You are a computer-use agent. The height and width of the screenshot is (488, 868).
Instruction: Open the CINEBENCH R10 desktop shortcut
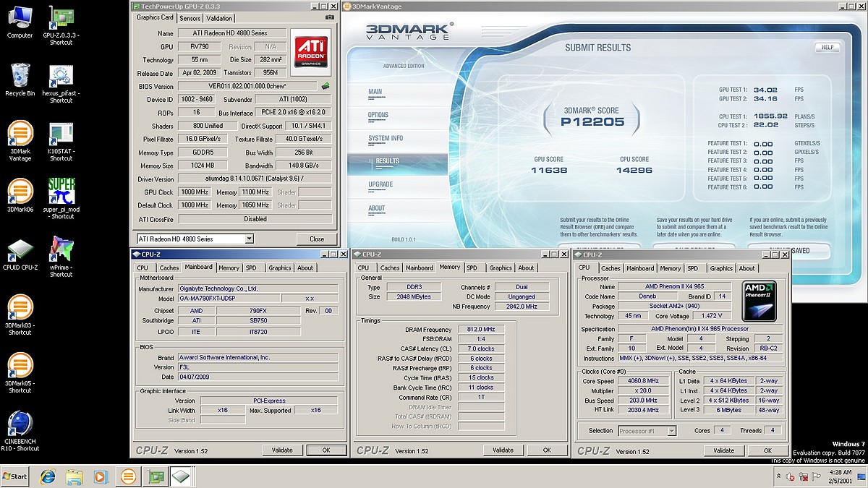(20, 424)
